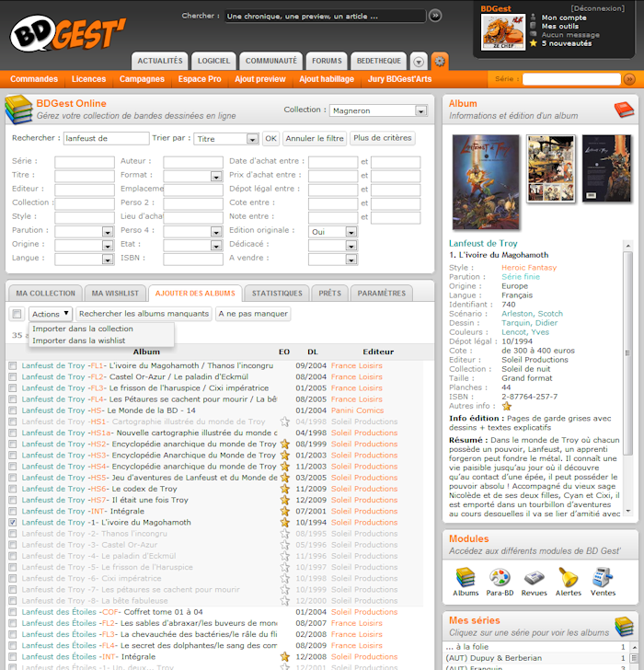This screenshot has height=670, width=644.
Task: Check the FL4 Les Pétaures se cachent row
Action: 13,399
